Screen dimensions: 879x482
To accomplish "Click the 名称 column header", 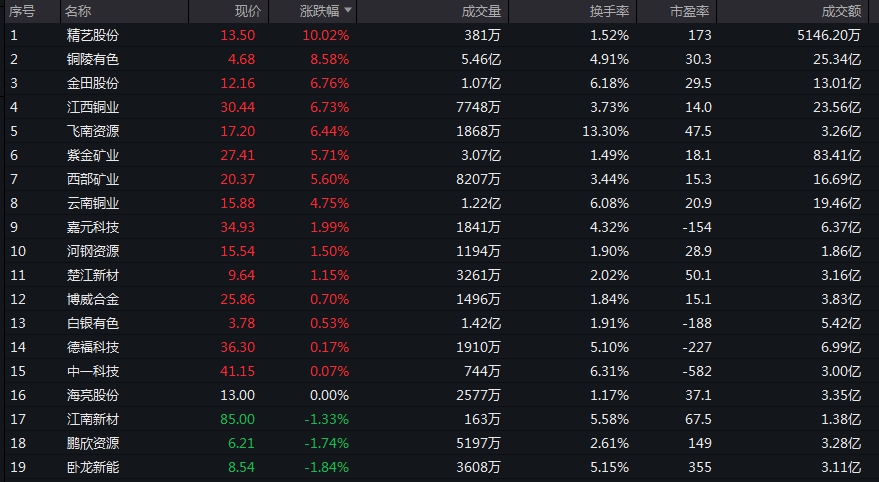I will click(x=78, y=11).
